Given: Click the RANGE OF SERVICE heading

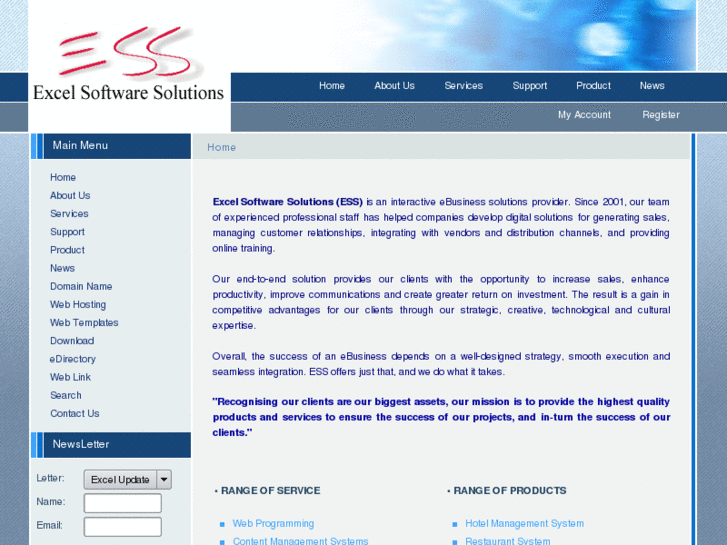Looking at the screenshot, I should tap(270, 491).
